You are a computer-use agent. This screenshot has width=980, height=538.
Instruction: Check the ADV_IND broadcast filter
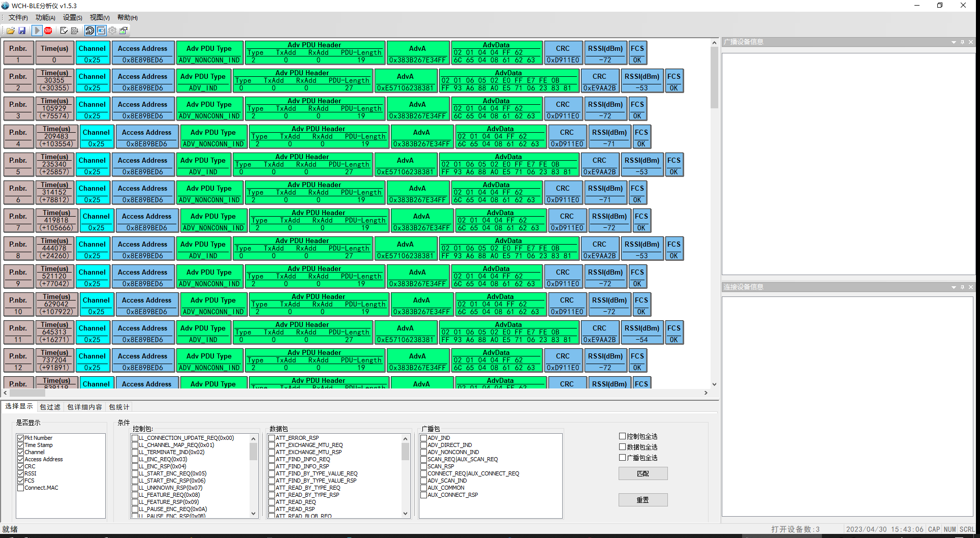pos(424,438)
